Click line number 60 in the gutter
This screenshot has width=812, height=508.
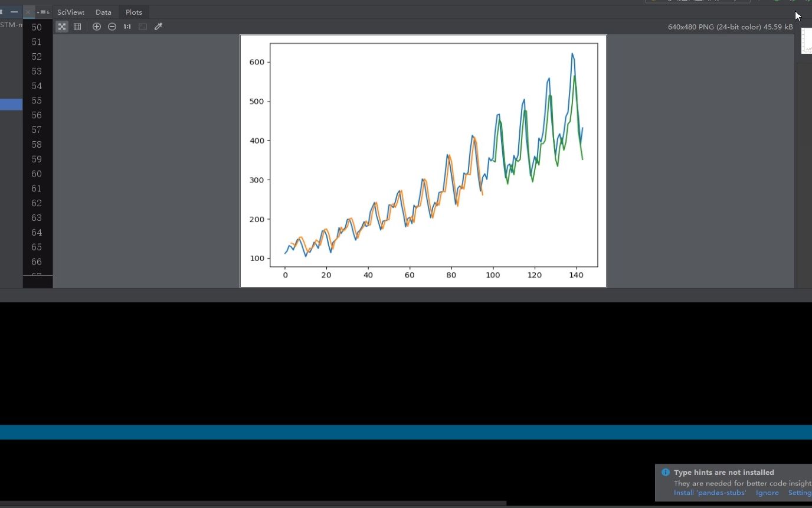pos(37,174)
